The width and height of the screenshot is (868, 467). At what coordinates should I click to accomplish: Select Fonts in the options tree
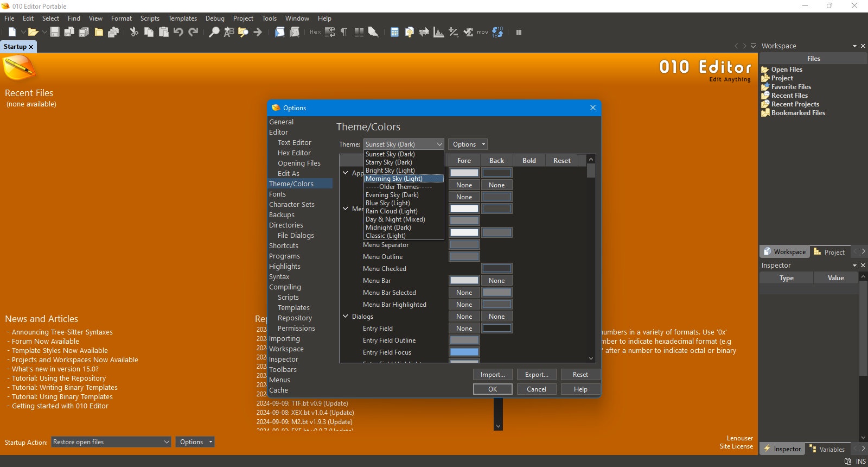pos(277,194)
